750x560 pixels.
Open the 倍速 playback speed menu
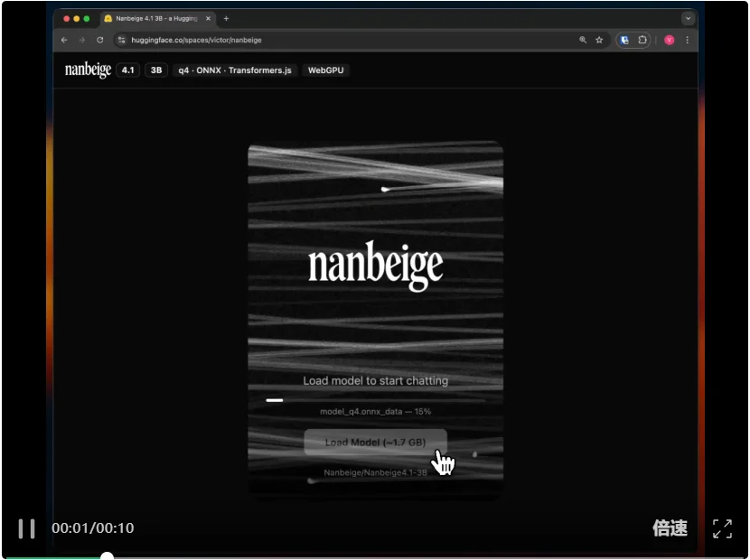click(670, 528)
